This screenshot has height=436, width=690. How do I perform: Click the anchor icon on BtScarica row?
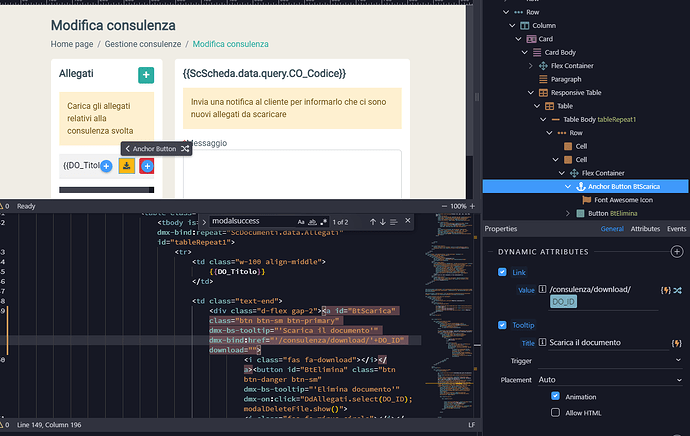(x=581, y=187)
